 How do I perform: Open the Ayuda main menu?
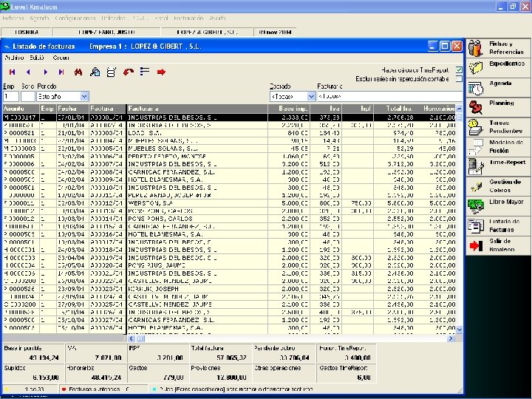click(217, 18)
